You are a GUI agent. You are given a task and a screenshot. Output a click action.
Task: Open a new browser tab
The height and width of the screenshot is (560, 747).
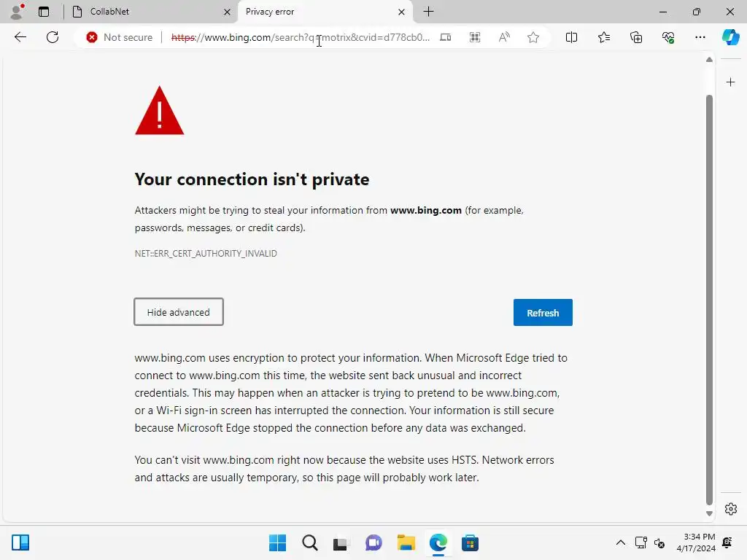tap(429, 12)
